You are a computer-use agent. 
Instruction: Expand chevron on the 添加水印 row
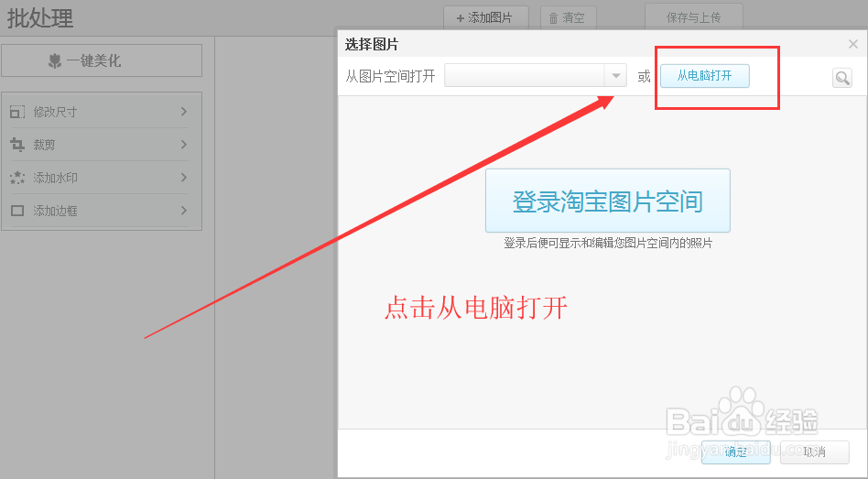coord(184,177)
